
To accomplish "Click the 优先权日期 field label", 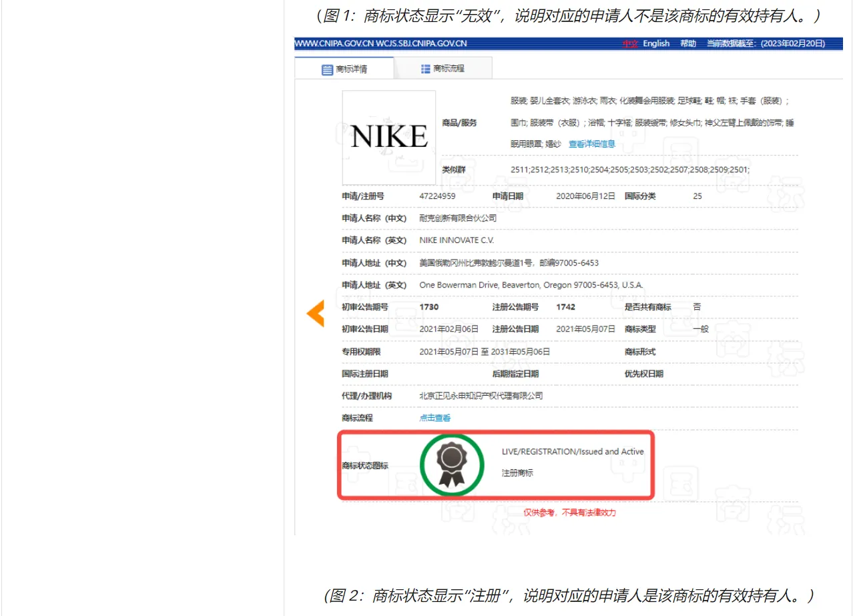I will (644, 374).
